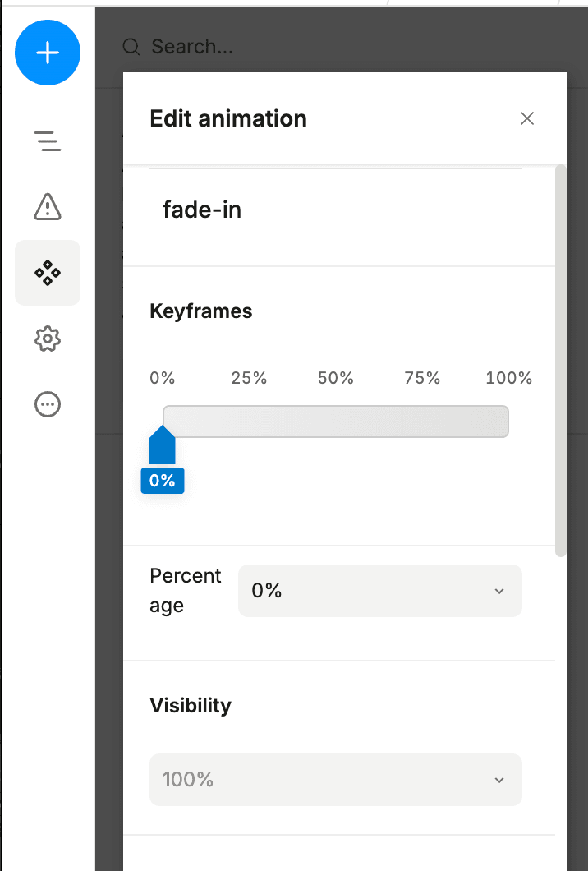Open the warnings triangle icon
The image size is (588, 871).
[48, 207]
